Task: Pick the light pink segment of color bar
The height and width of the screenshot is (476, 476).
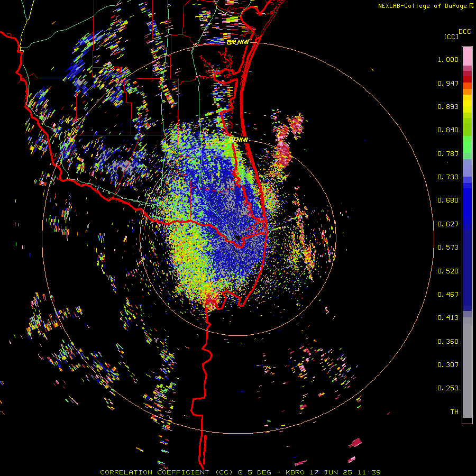Action: (467, 57)
